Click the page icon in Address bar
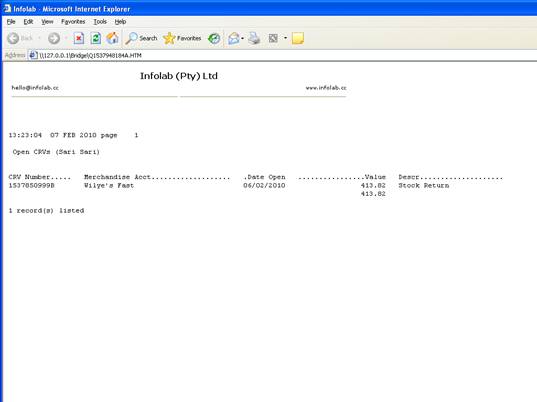Image resolution: width=537 pixels, height=402 pixels. [x=33, y=55]
